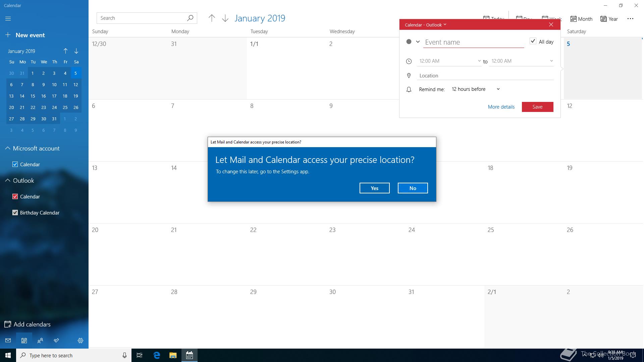This screenshot has height=362, width=644.
Task: Select 24 in mini calendar
Action: (x=54, y=108)
